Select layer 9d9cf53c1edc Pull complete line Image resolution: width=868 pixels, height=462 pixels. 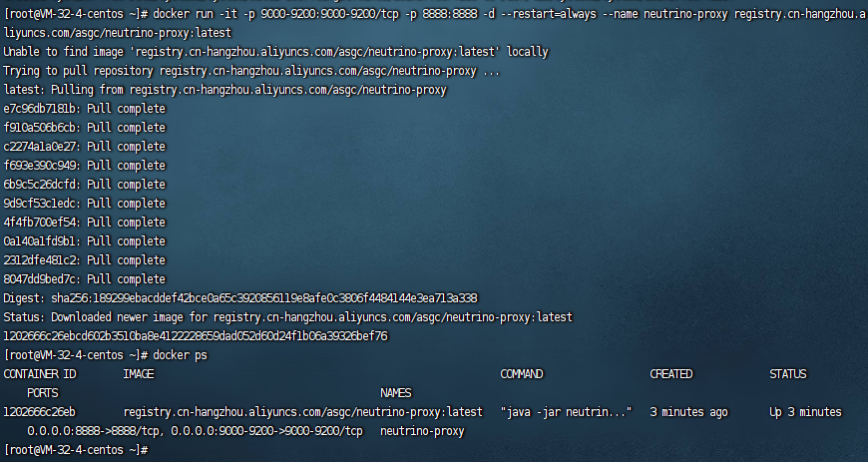point(84,204)
